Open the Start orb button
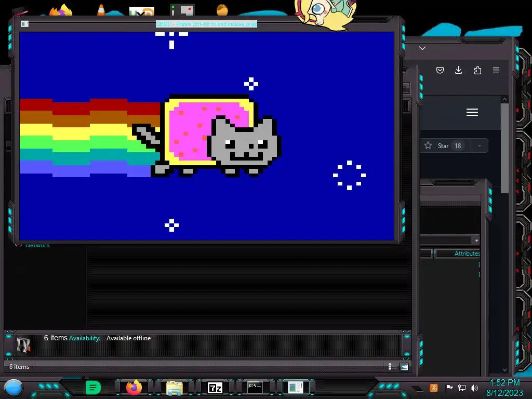532x399 pixels. coord(14,388)
